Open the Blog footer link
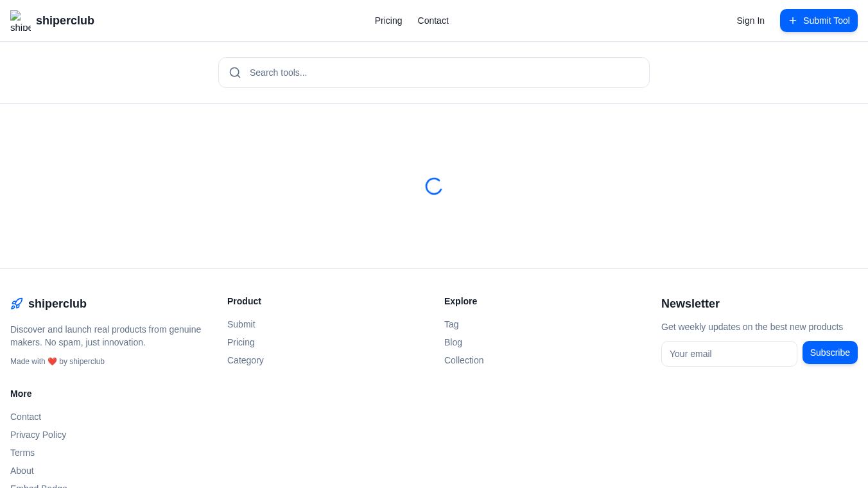This screenshot has width=868, height=488. (453, 342)
